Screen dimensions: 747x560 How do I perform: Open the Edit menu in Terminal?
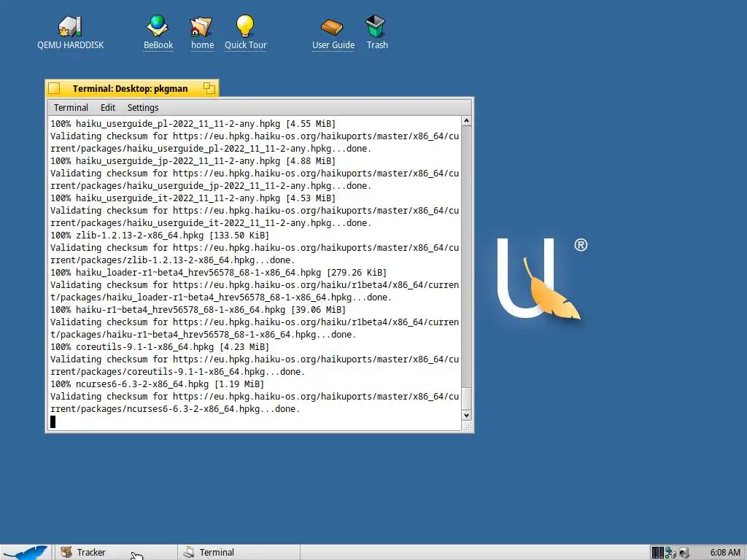click(x=108, y=108)
